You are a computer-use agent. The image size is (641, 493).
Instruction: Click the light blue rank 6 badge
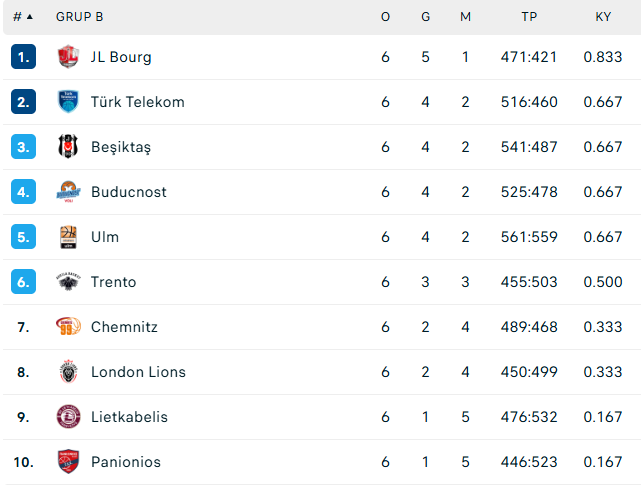coord(24,282)
